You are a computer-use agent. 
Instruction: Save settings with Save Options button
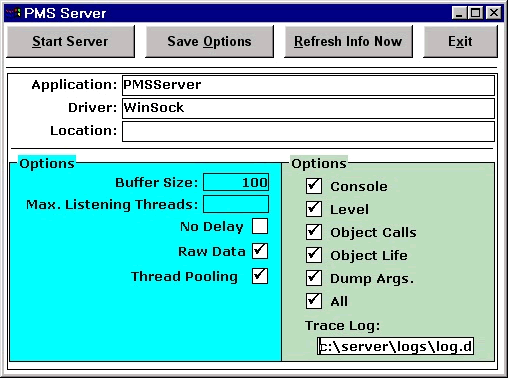[209, 42]
